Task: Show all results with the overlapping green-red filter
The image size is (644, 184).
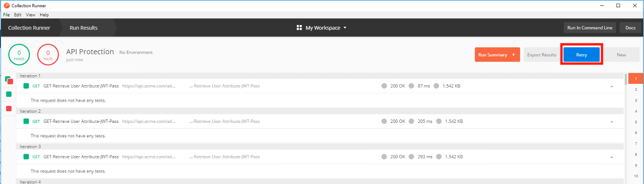Action: [9, 80]
